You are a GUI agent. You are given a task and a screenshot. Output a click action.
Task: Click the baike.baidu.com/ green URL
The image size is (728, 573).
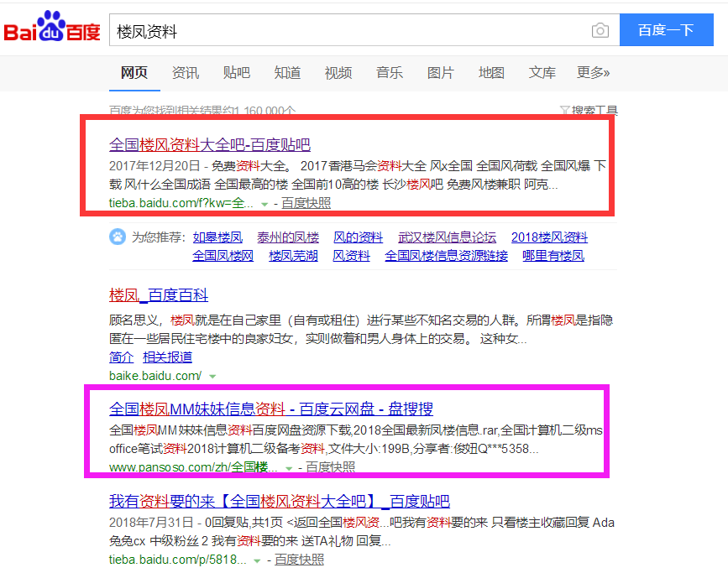pyautogui.click(x=155, y=376)
